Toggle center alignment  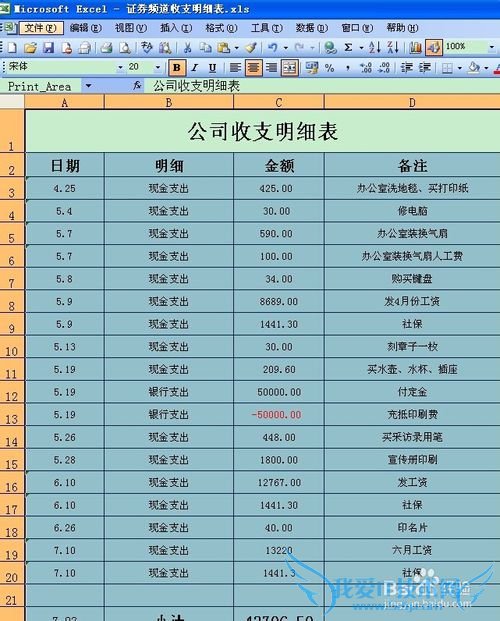click(x=254, y=68)
